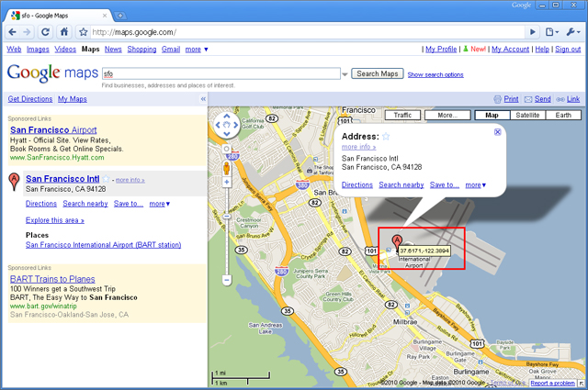The image size is (588, 390).
Task: Open My Account link
Action: (511, 49)
